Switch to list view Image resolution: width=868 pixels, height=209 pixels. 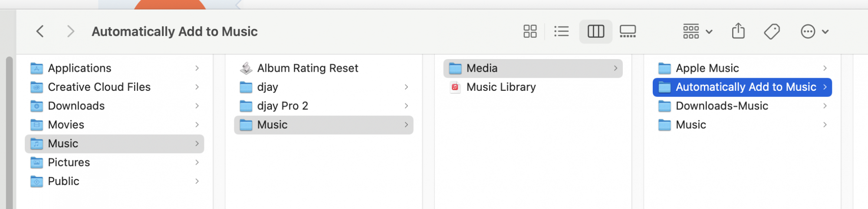click(561, 31)
